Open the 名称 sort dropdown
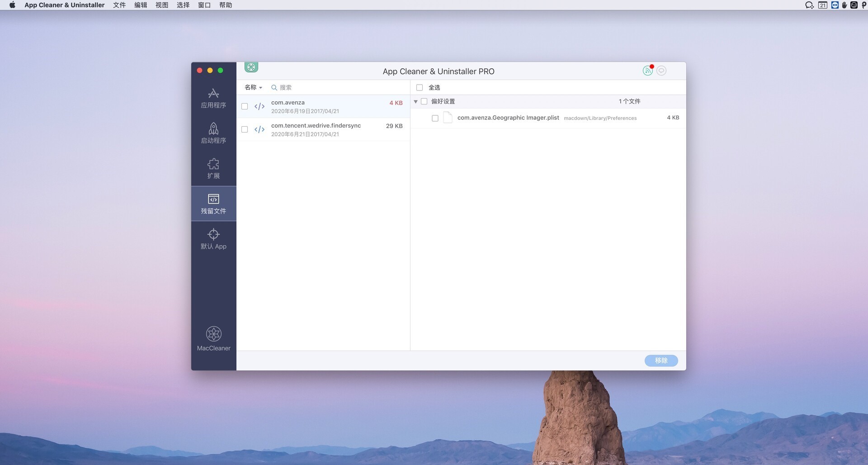This screenshot has height=465, width=868. click(x=253, y=87)
